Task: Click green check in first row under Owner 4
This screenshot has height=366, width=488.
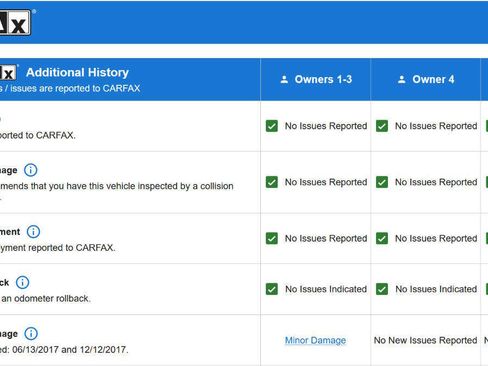Action: [x=382, y=126]
